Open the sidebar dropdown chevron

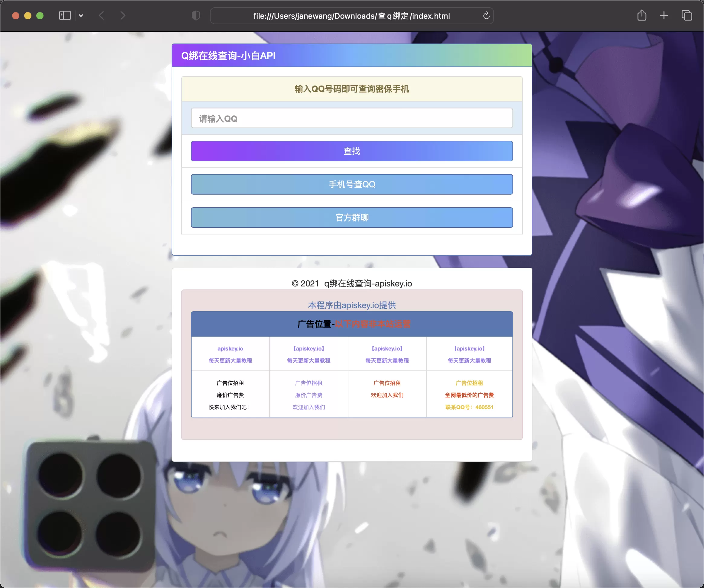coord(81,15)
